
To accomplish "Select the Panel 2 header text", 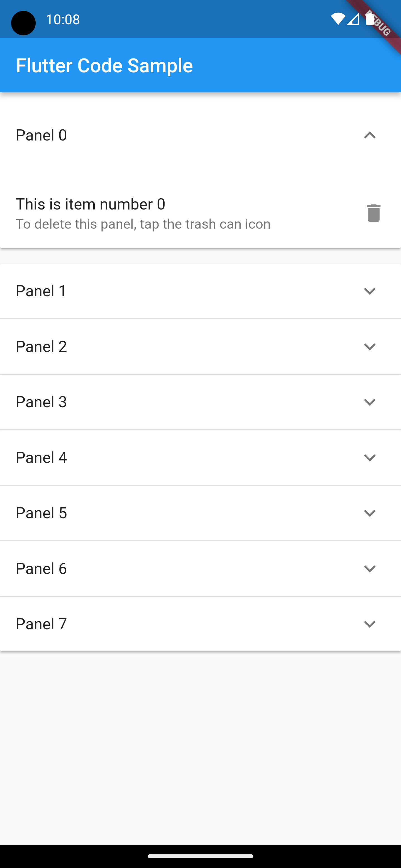I will (41, 347).
